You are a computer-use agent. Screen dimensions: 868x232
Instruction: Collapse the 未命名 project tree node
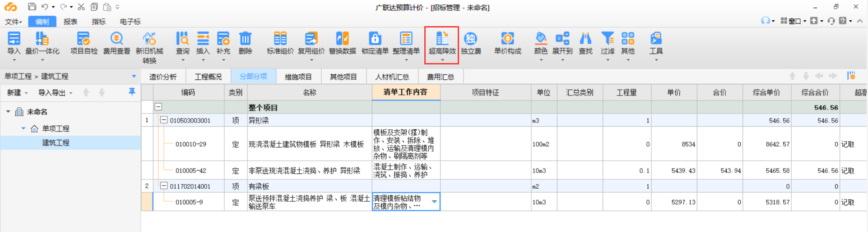click(x=8, y=112)
